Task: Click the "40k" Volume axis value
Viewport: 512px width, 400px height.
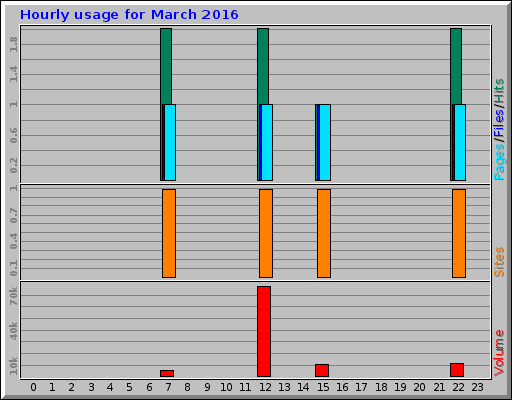Action: 13,331
